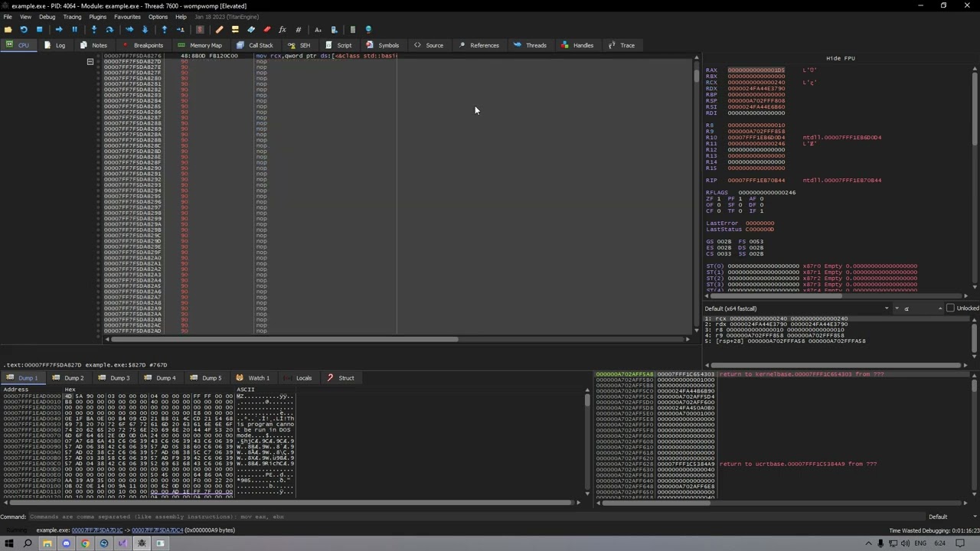Run to user code icon
The width and height of the screenshot is (980, 551).
(x=180, y=29)
